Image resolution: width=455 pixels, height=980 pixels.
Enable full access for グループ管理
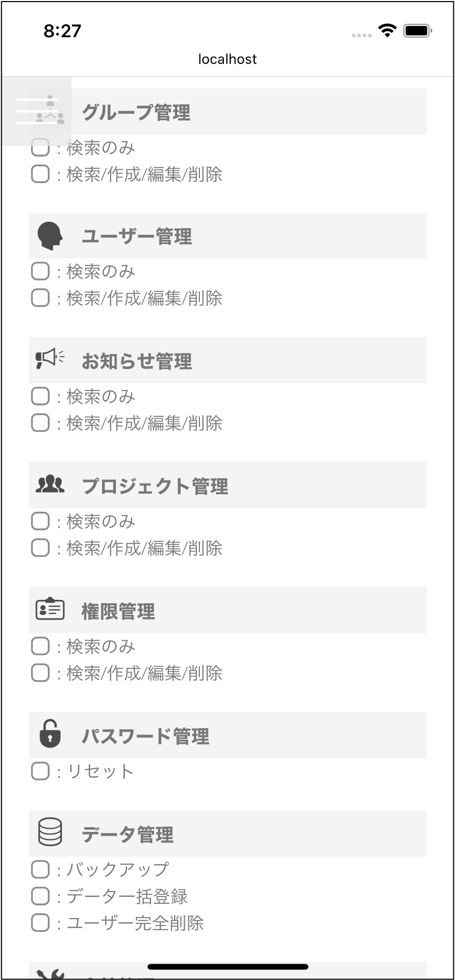(x=40, y=174)
